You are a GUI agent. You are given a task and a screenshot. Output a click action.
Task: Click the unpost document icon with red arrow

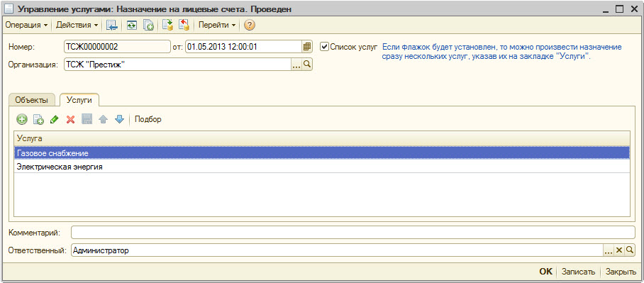click(x=184, y=25)
